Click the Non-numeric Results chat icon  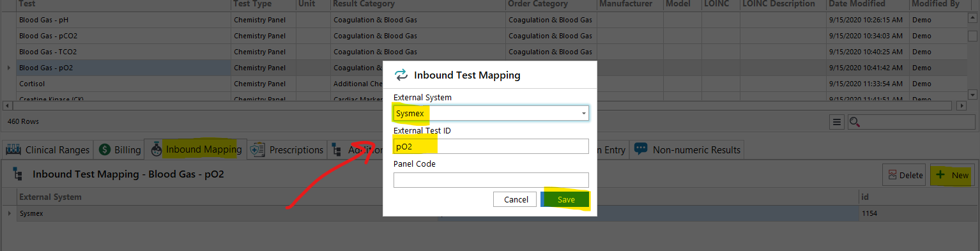tap(641, 149)
